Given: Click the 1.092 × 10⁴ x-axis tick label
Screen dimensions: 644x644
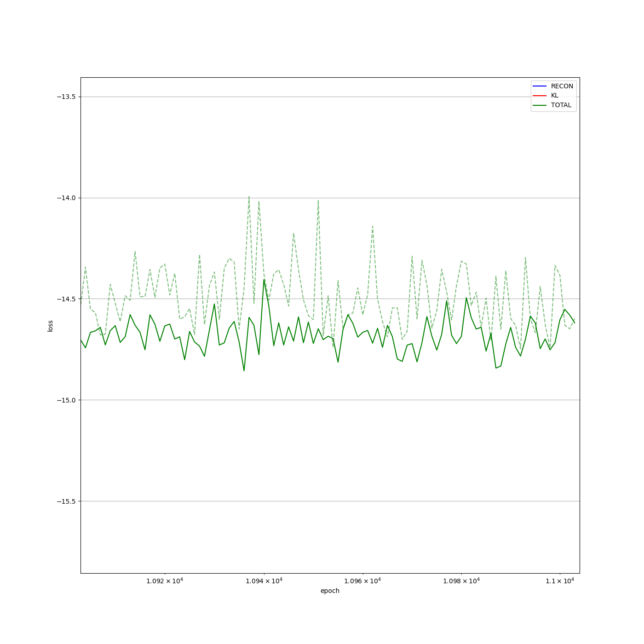Looking at the screenshot, I should coord(165,581).
